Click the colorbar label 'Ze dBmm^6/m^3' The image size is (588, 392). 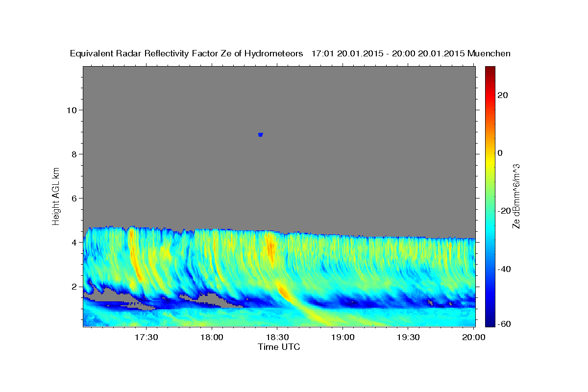(x=515, y=196)
